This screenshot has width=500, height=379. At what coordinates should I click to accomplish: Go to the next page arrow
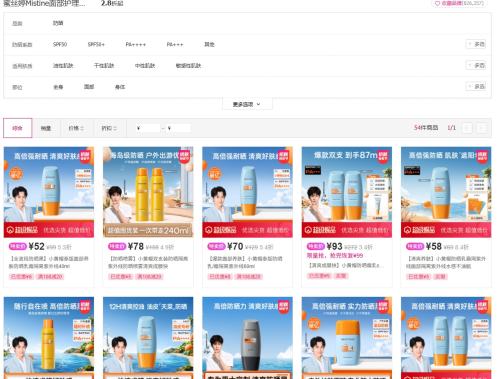[482, 128]
